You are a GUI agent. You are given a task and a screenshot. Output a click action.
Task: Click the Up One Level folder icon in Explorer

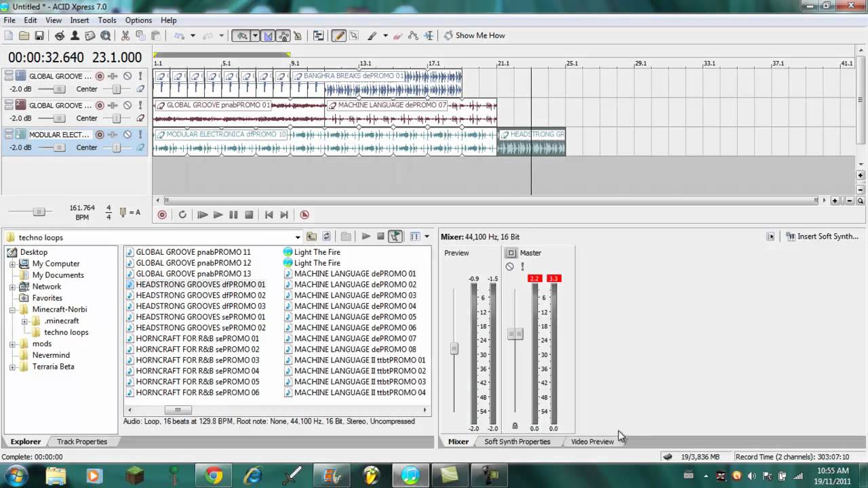click(x=311, y=237)
